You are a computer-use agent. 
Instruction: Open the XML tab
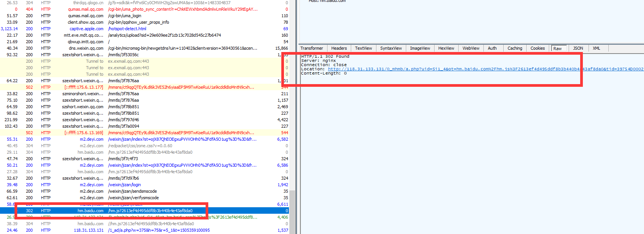pos(596,48)
